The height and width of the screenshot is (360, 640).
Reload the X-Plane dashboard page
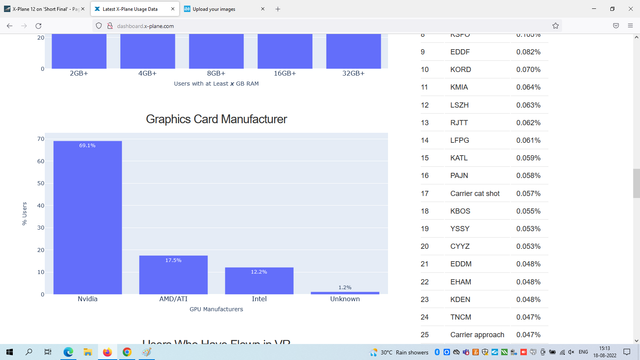(x=38, y=26)
